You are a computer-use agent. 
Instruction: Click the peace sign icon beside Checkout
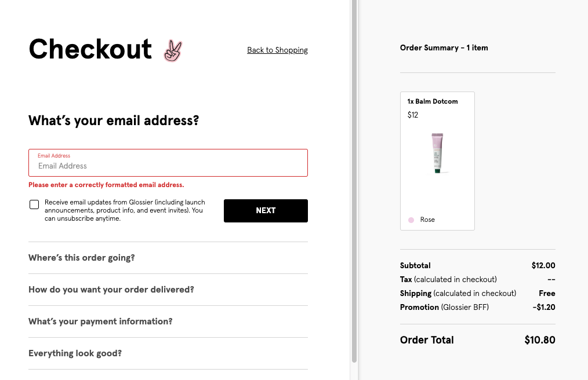pyautogui.click(x=172, y=51)
